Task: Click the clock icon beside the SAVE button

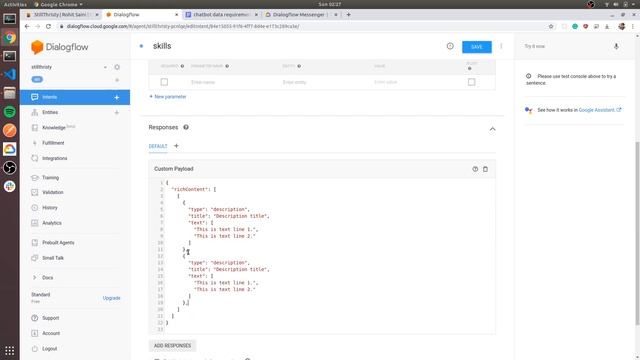Action: 450,47
